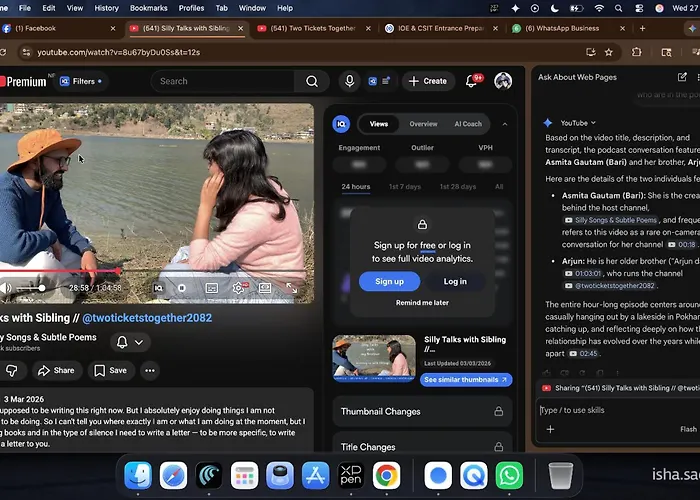This screenshot has height=500, width=700.
Task: Start voice search with microphone icon
Action: [350, 81]
